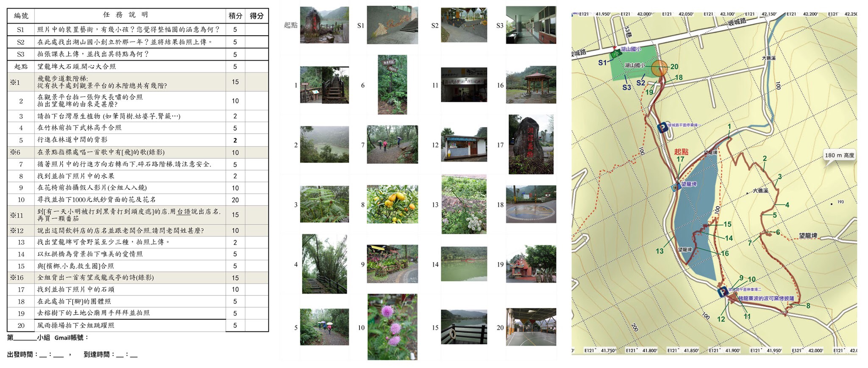The height and width of the screenshot is (368, 868).
Task: Open photo 15 of lifebuoy by lake
Action: click(x=464, y=327)
